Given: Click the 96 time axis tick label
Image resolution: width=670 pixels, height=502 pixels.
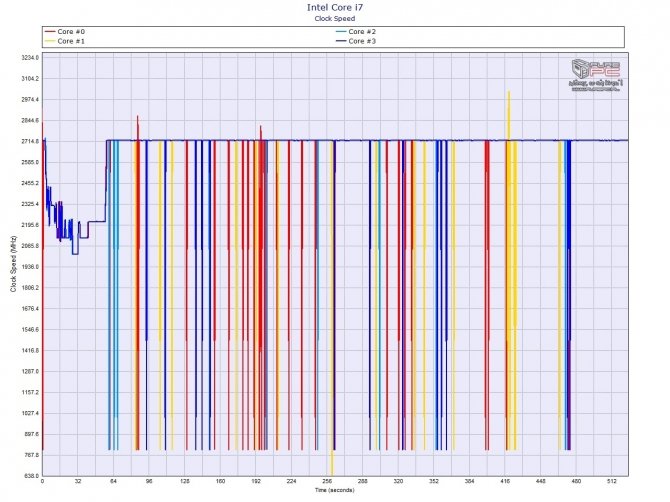Looking at the screenshot, I should click(149, 481).
